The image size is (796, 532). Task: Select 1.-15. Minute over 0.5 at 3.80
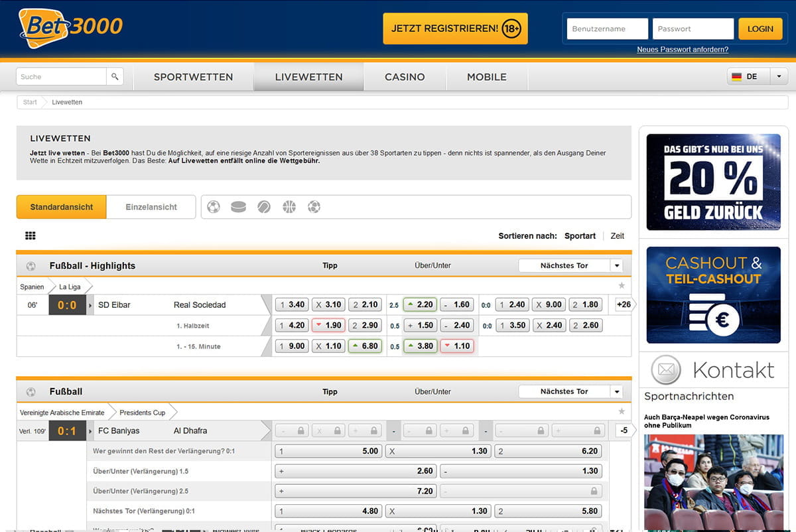coord(420,346)
